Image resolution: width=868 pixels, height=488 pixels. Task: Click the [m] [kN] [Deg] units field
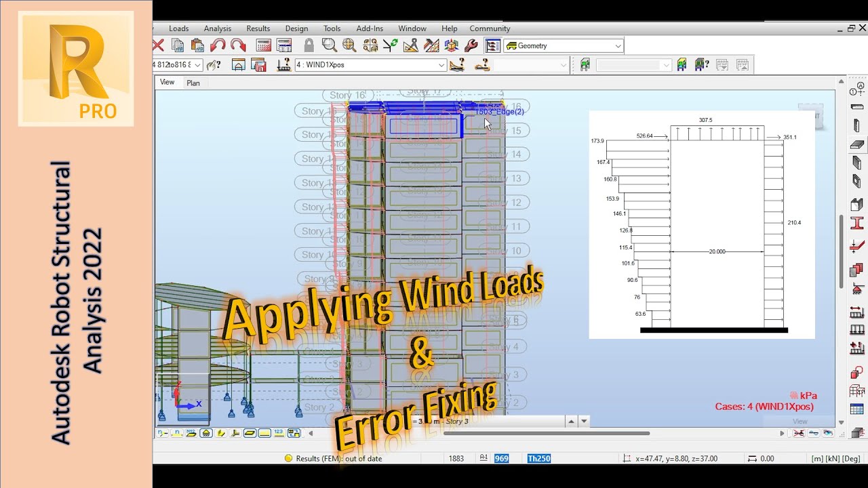[x=835, y=459]
